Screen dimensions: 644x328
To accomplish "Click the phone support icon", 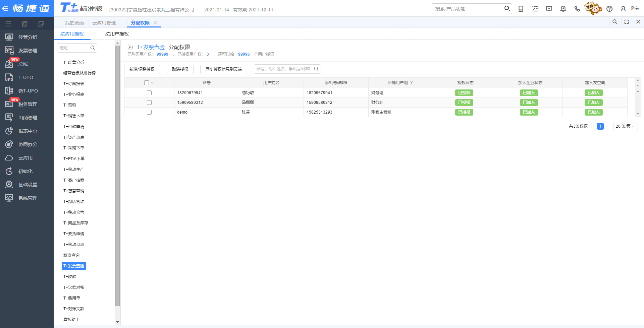I will coord(577,9).
